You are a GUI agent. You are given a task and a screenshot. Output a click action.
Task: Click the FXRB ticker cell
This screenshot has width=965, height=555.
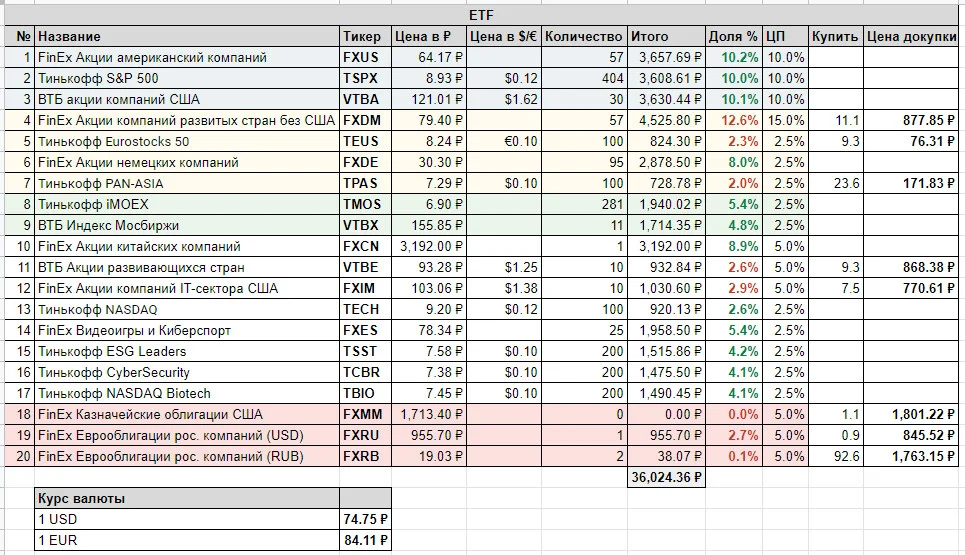[366, 456]
